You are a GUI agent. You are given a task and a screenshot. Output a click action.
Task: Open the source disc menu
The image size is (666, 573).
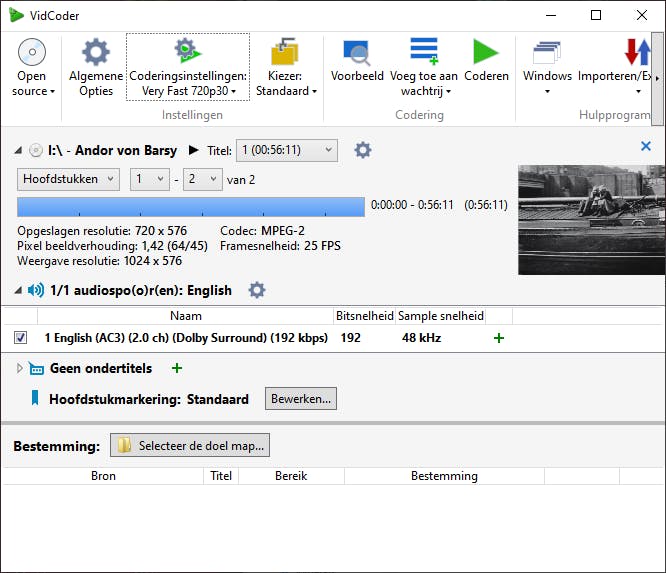[33, 68]
